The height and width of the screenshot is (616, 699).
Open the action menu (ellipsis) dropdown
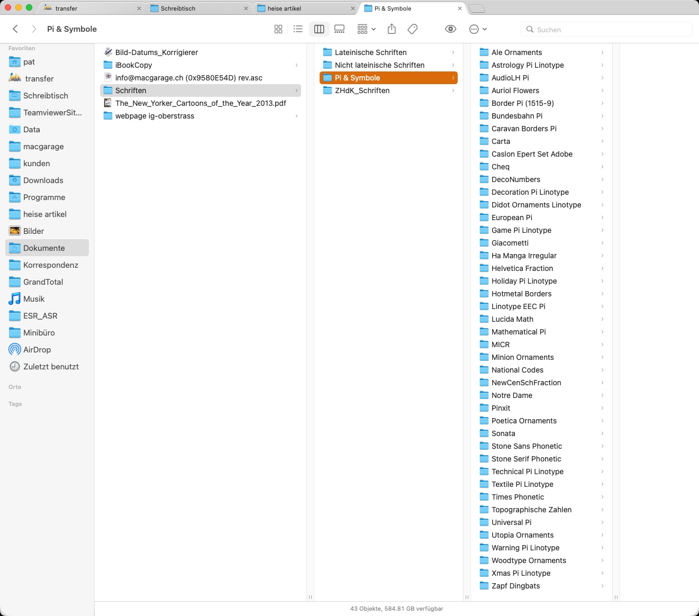point(478,29)
